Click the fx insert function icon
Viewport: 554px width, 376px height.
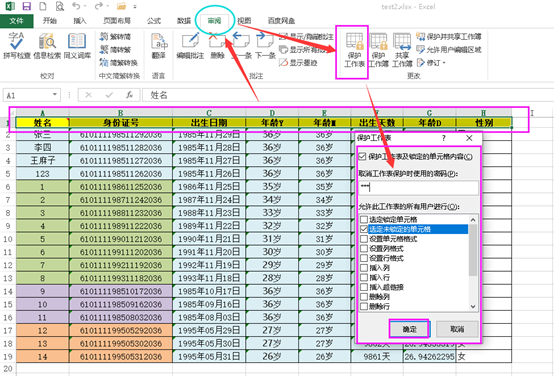129,95
